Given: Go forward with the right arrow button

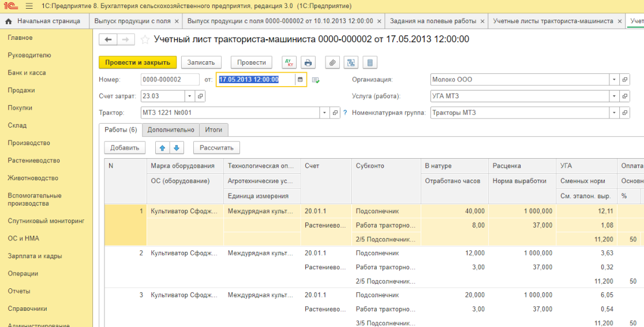Looking at the screenshot, I should pyautogui.click(x=126, y=39).
